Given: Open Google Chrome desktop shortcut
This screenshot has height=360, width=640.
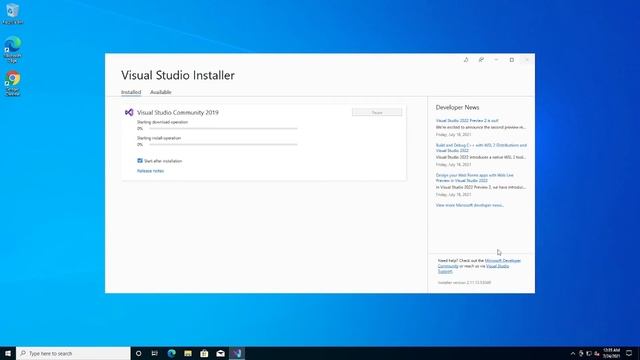Looking at the screenshot, I should click(x=13, y=84).
